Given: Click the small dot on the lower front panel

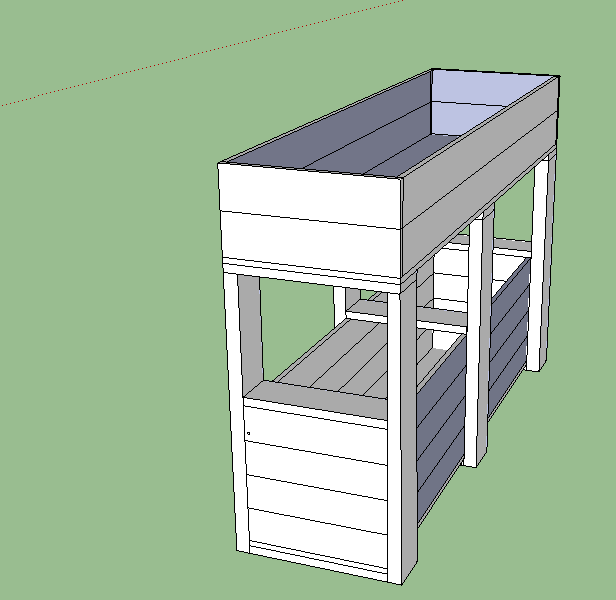Looking at the screenshot, I should pos(248,433).
